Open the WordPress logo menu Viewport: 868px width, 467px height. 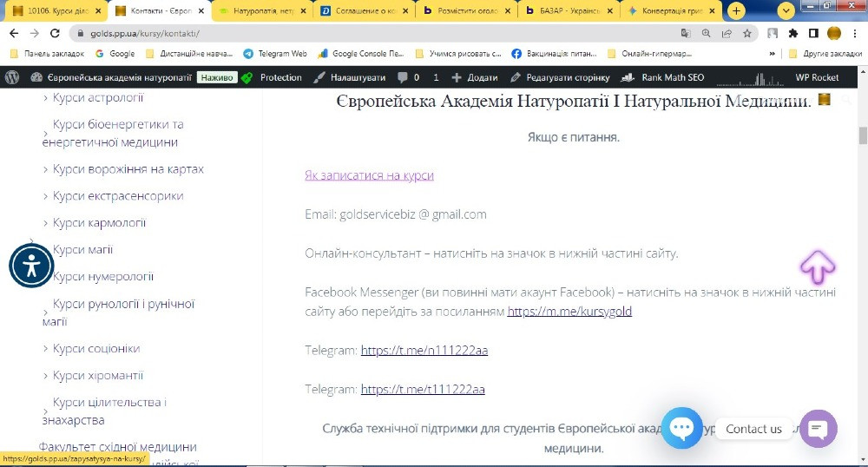click(x=11, y=77)
